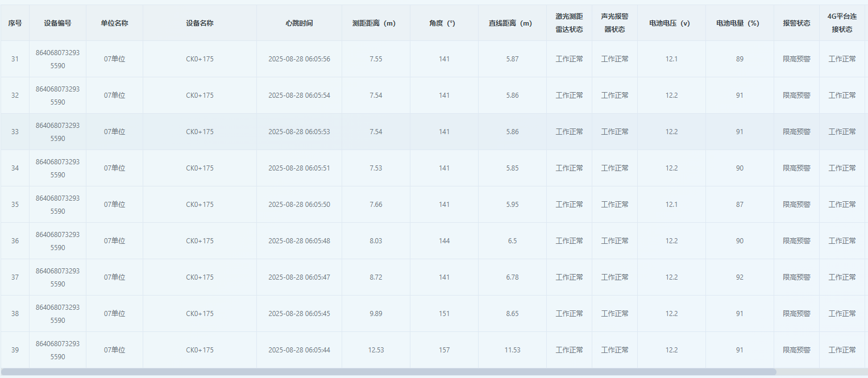Click heartbeat time 2025-08-28 06:05:44
The width and height of the screenshot is (868, 378).
[299, 350]
